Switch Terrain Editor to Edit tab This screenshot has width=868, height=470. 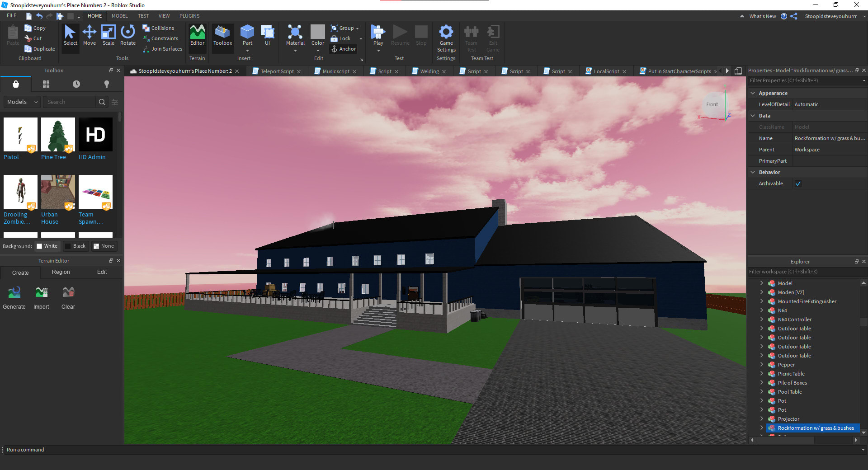tap(102, 272)
